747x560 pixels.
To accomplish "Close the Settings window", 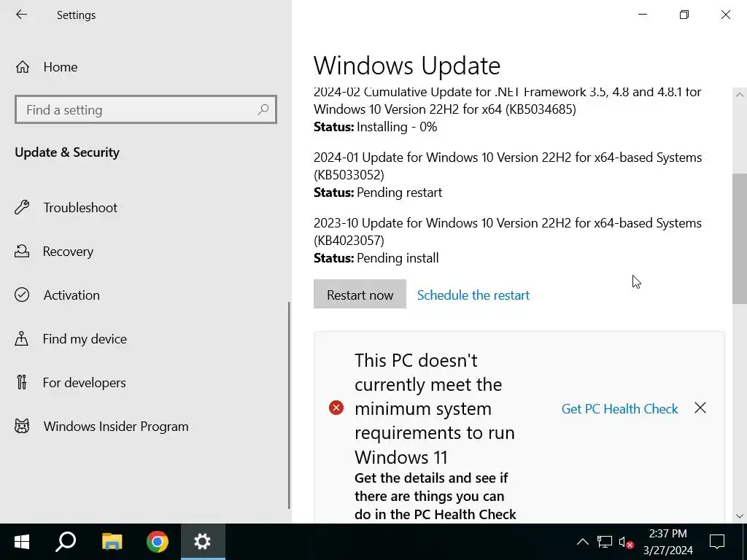I will 726,15.
